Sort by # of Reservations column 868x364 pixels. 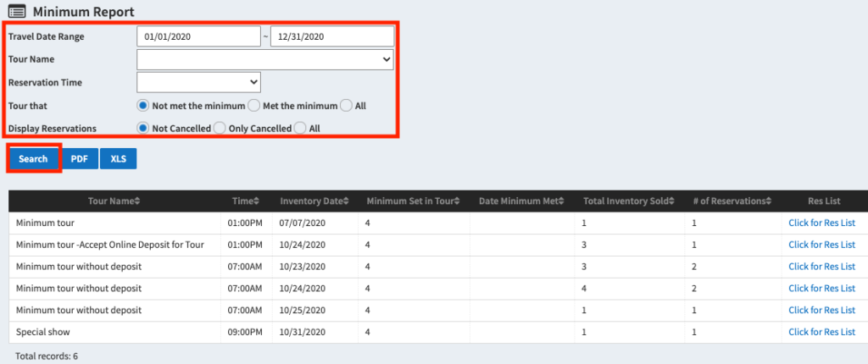(x=732, y=201)
